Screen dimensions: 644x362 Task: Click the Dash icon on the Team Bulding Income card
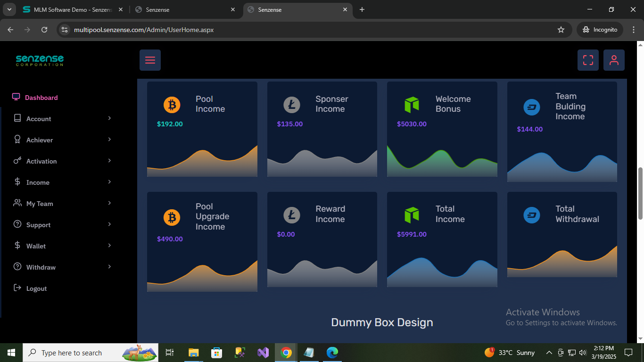[x=532, y=107]
